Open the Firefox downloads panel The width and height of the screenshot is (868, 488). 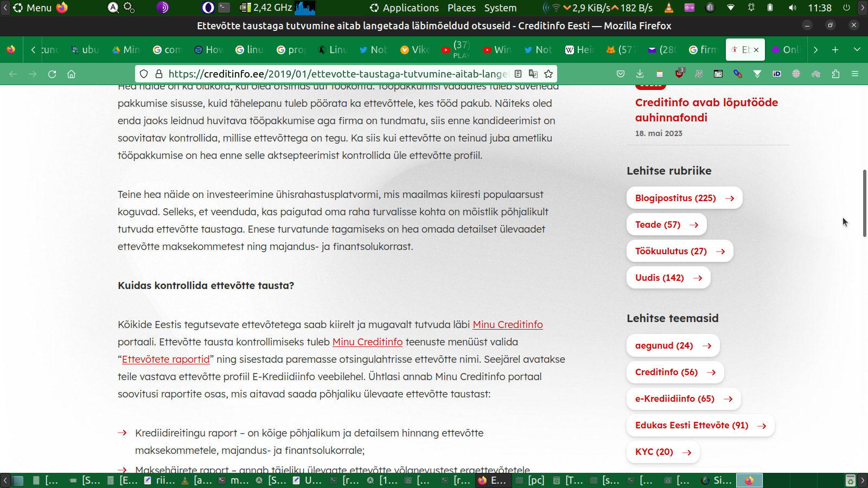tap(640, 74)
